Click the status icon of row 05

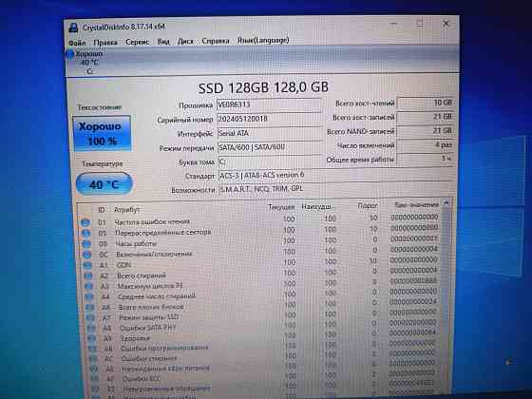85,234
